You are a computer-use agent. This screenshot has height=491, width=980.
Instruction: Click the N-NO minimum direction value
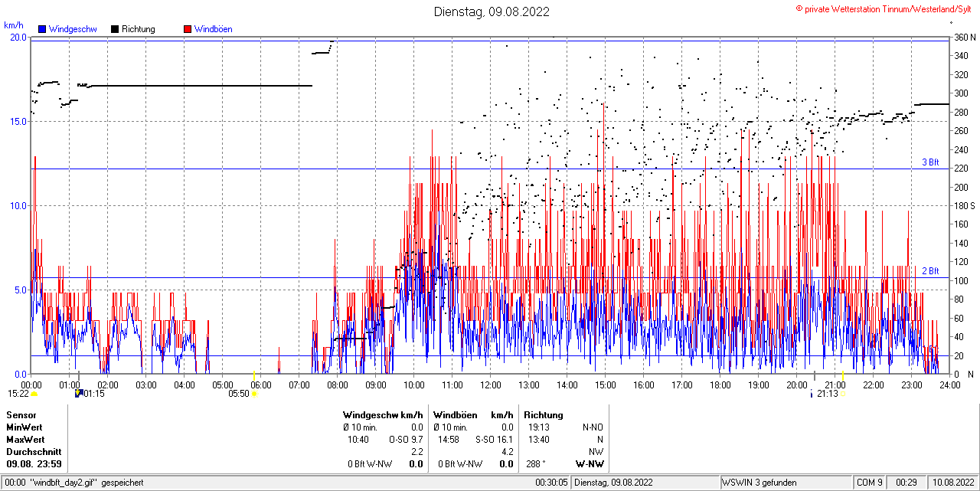[593, 427]
